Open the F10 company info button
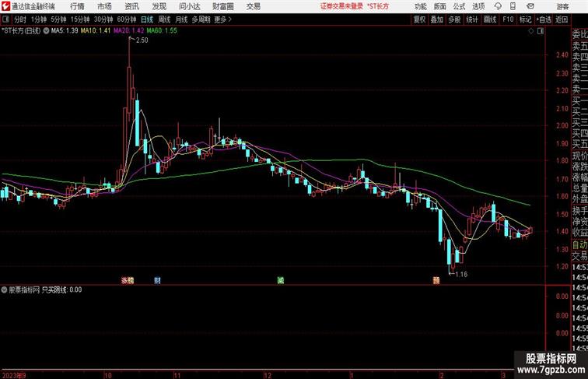588x379 pixels. tap(508, 19)
